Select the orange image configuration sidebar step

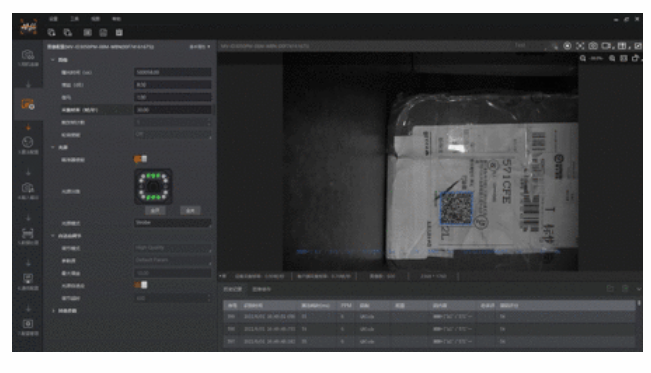point(28,104)
